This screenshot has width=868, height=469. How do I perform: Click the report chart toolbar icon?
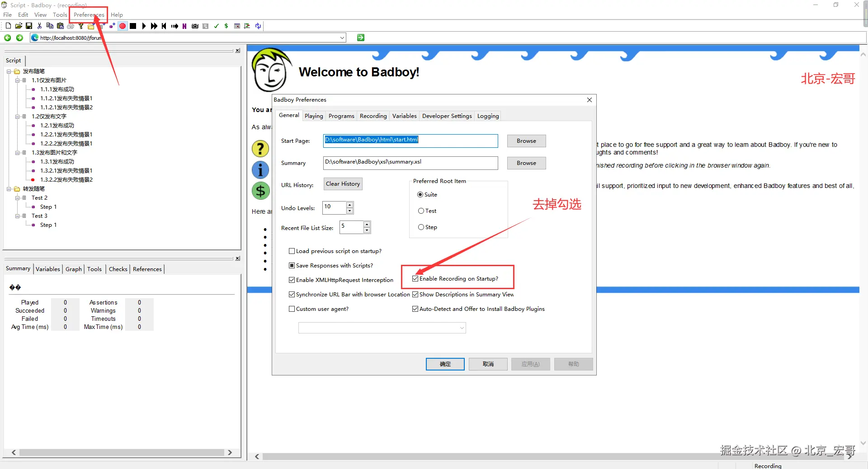point(247,26)
